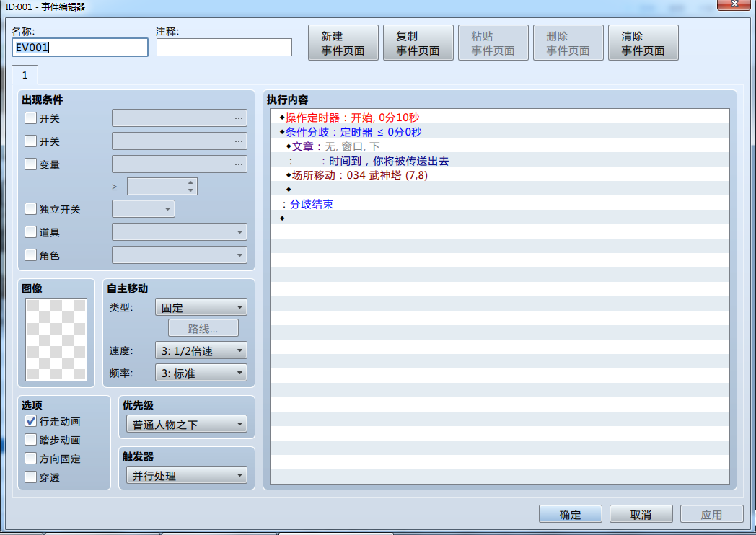Select the 时间到，你将被传送出去 text line
This screenshot has width=756, height=535.
coord(499,161)
